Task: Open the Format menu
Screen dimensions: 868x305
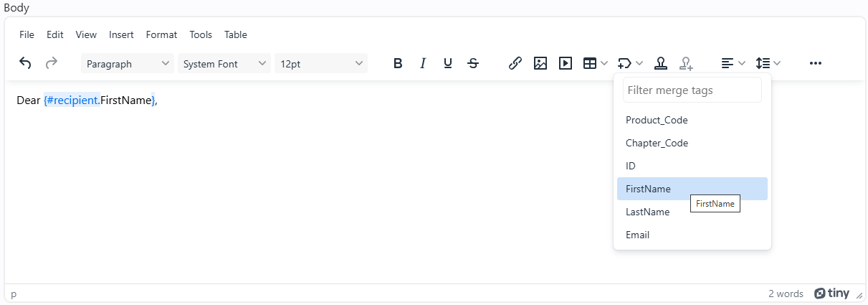Action: 161,34
